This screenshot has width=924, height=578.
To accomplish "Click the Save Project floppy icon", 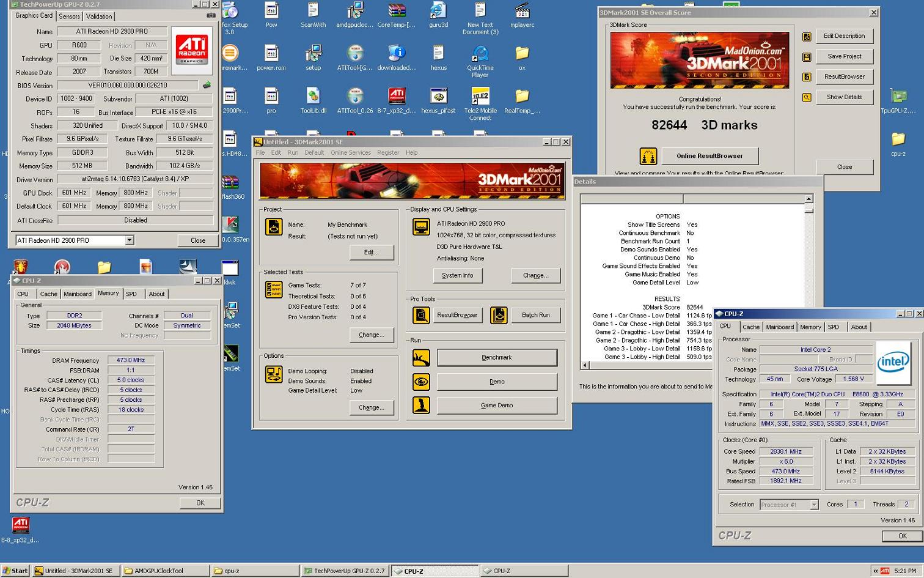I will click(x=807, y=57).
